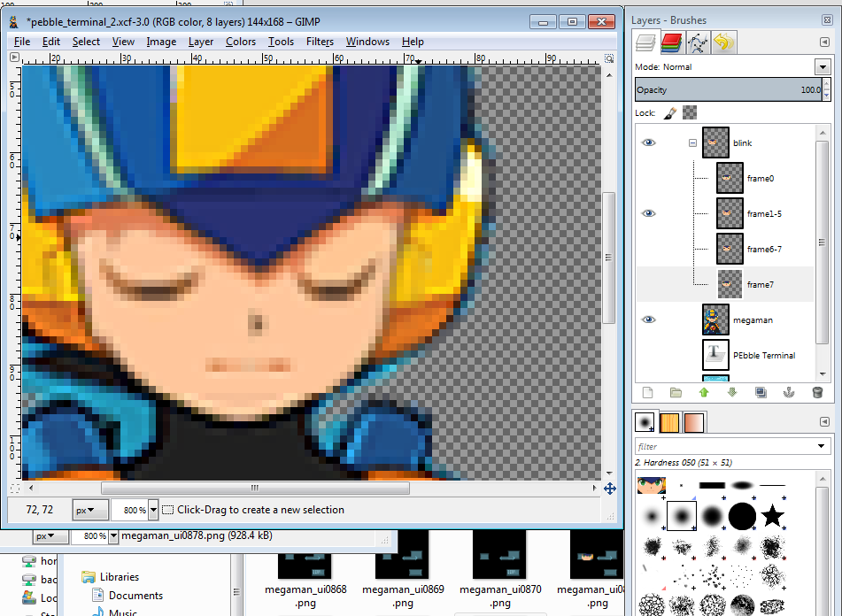842x616 pixels.
Task: Open the Select menu
Action: (86, 42)
